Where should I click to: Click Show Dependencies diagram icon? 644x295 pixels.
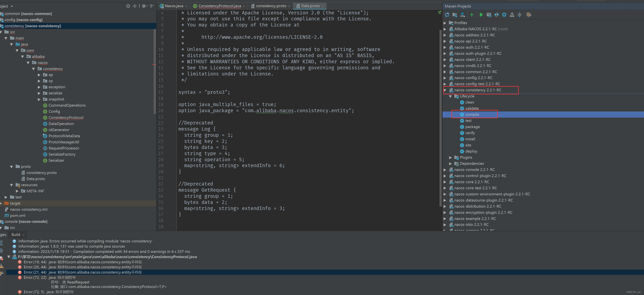512,15
